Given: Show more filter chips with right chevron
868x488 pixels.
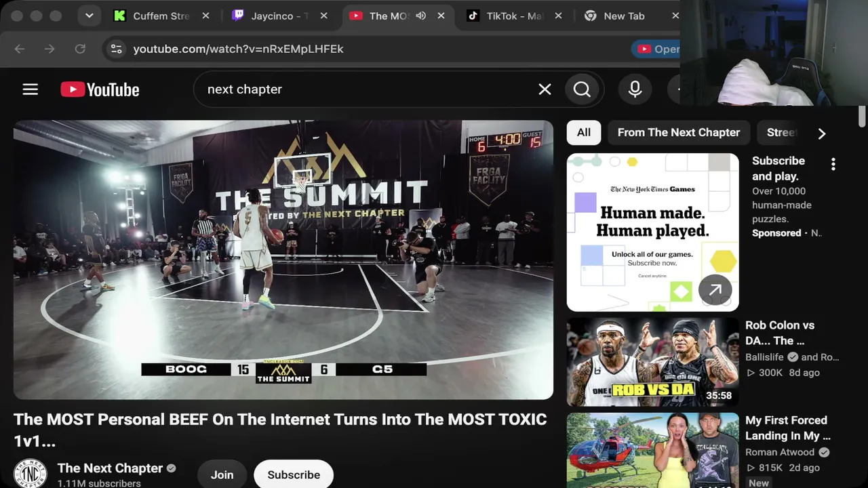Looking at the screenshot, I should 822,134.
